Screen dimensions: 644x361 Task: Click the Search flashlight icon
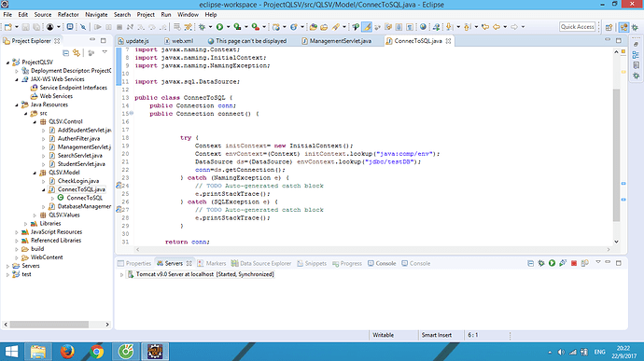336,27
